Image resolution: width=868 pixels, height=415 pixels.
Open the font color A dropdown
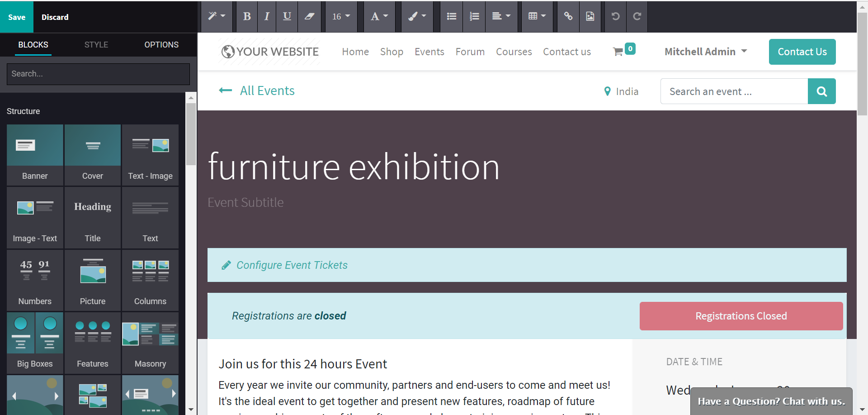tap(379, 16)
